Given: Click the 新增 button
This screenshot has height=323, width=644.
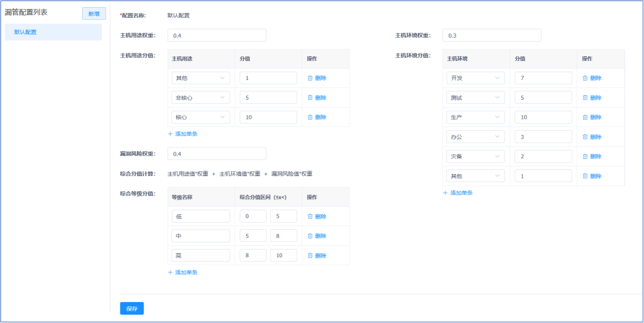Looking at the screenshot, I should click(x=94, y=14).
